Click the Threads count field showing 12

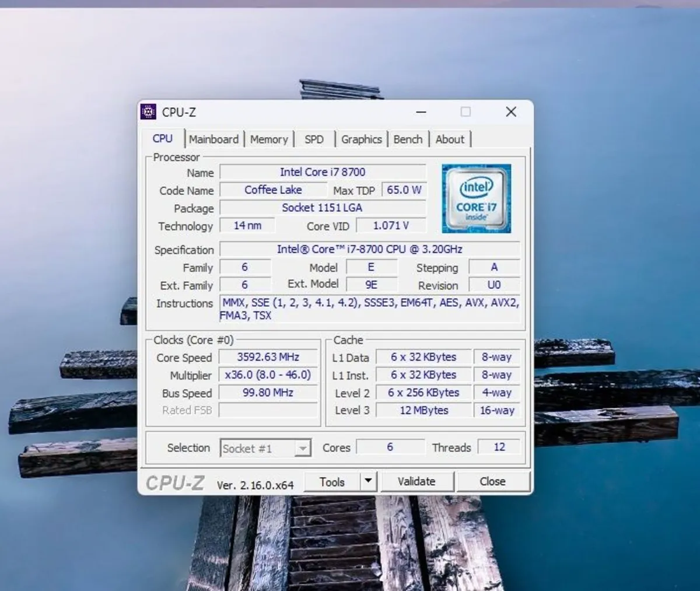pyautogui.click(x=499, y=447)
